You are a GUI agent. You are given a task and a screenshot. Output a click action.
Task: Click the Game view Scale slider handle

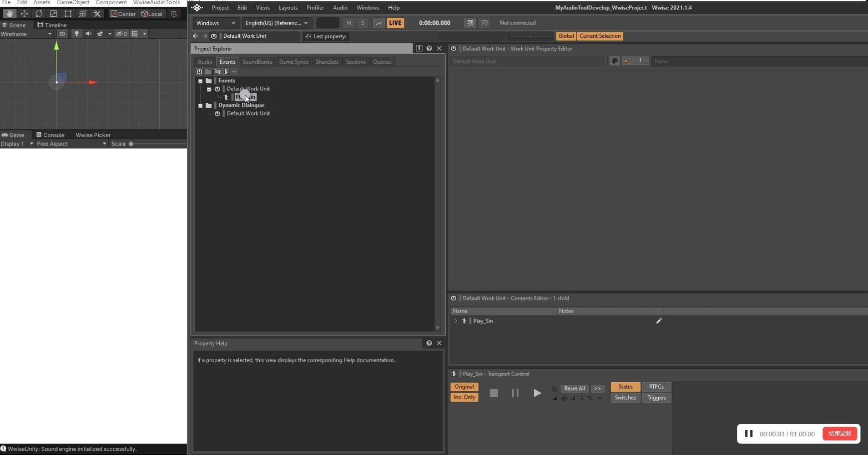tap(131, 144)
